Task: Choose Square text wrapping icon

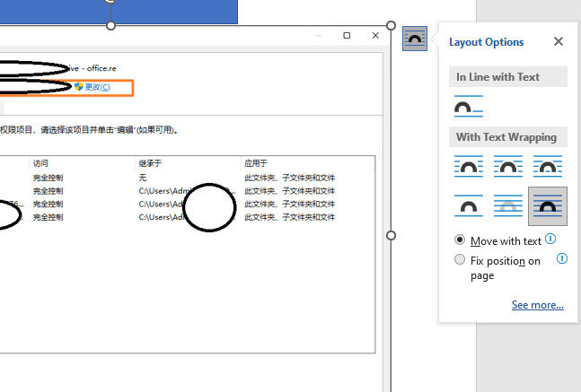Action: (469, 167)
